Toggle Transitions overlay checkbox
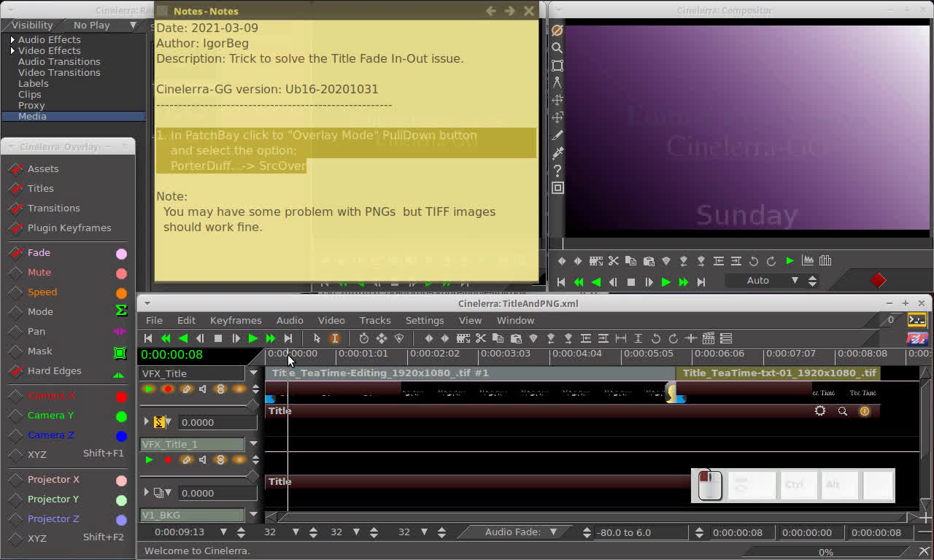Screen dimensions: 934x560 (x=15, y=209)
